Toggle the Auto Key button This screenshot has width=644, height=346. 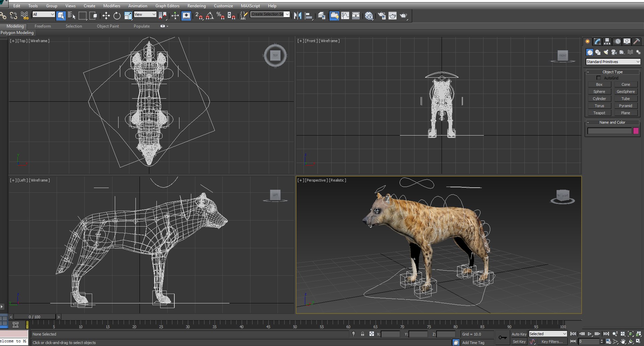click(519, 334)
